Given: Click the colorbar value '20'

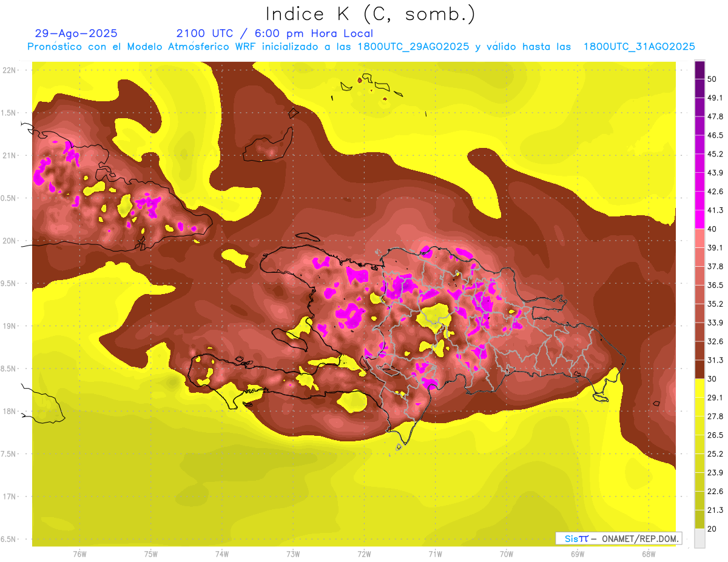Looking at the screenshot, I should [713, 529].
